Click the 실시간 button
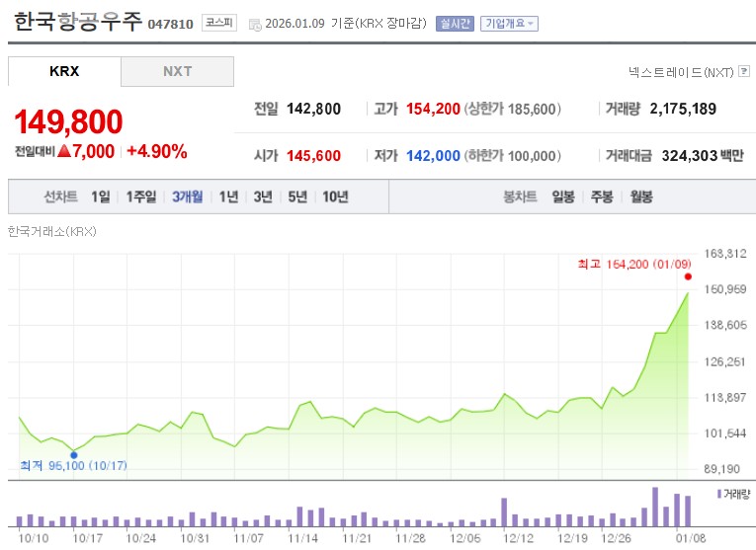 455,24
